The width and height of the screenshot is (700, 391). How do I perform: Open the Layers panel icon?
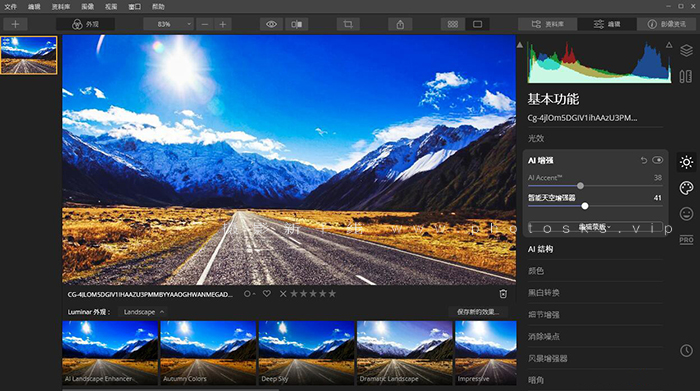[686, 50]
